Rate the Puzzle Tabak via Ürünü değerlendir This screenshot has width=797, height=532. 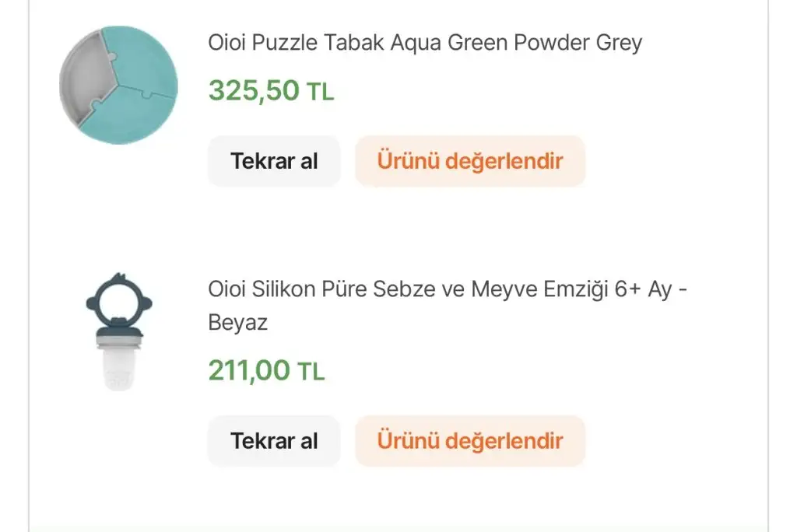[x=470, y=161]
